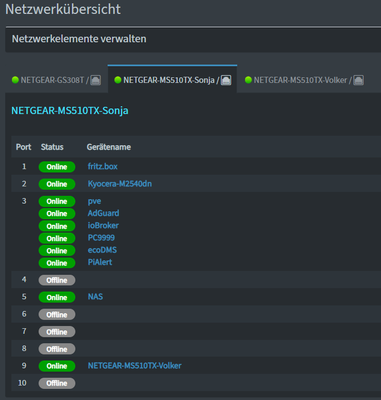Open the ioBroker device link
Image resolution: width=381 pixels, height=400 pixels.
point(103,226)
